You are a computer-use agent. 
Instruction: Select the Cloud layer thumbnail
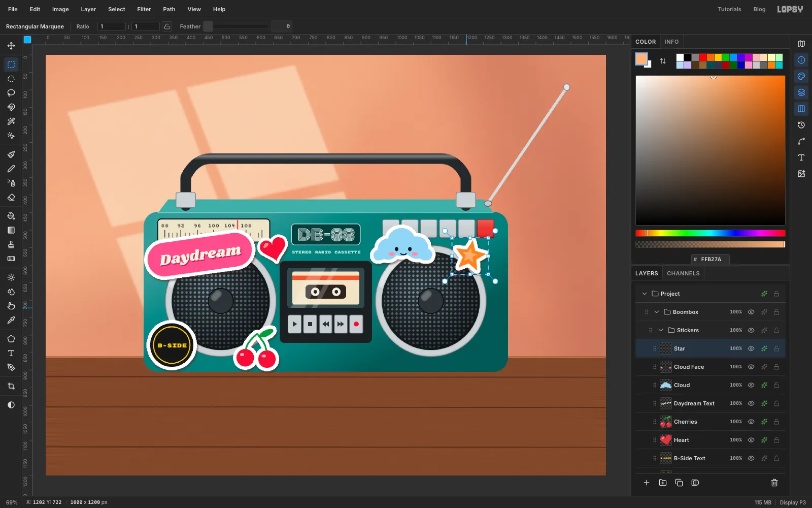tap(666, 385)
